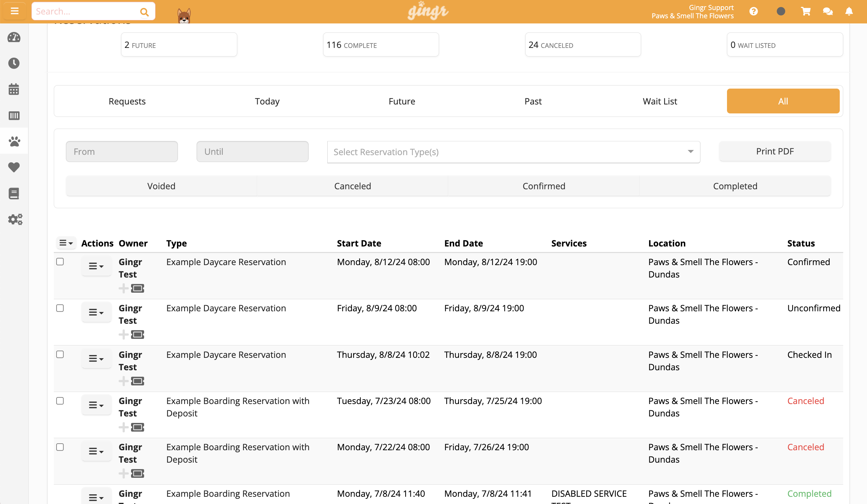Open actions menu for 8/12/24 reservation
Screen dimensions: 867x504
coord(96,266)
